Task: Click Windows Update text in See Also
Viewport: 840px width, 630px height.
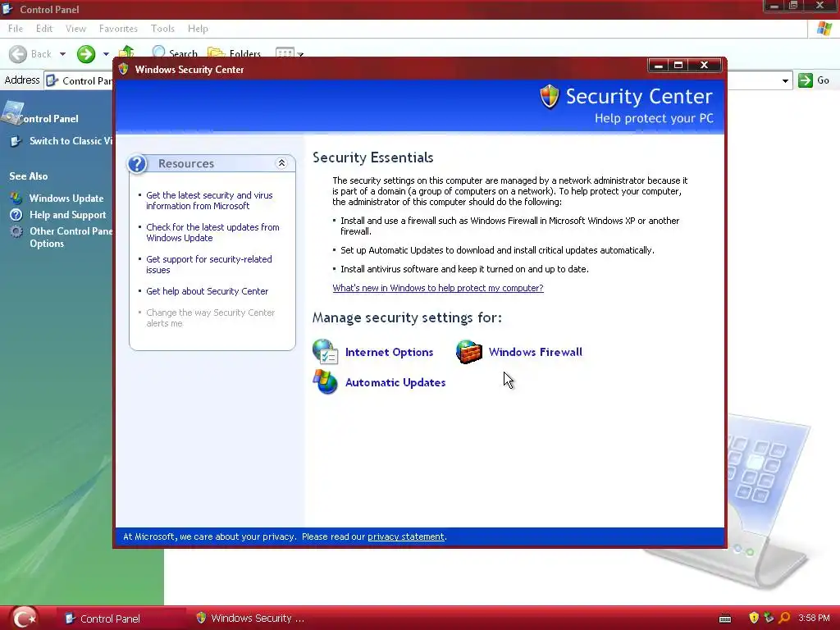Action: click(66, 199)
